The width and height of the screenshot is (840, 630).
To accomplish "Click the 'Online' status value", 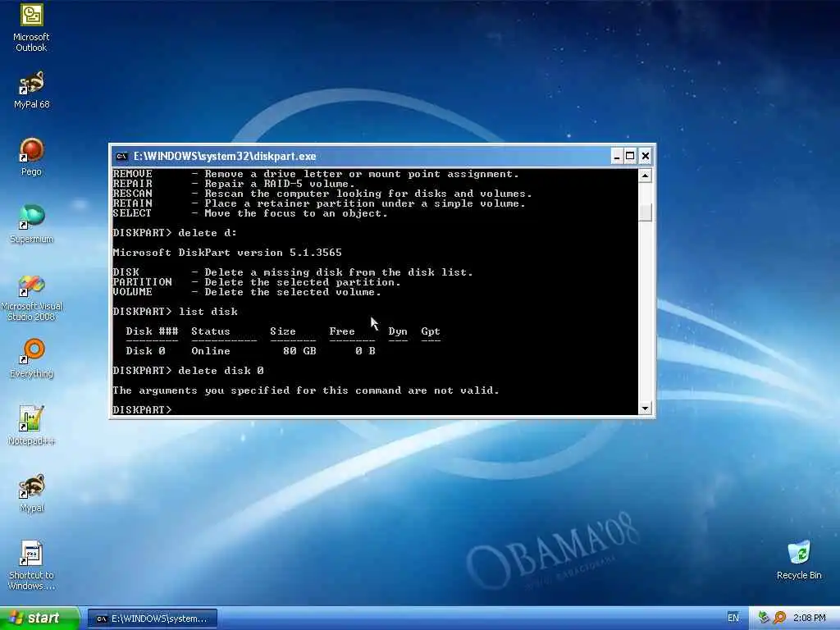I will (x=211, y=351).
